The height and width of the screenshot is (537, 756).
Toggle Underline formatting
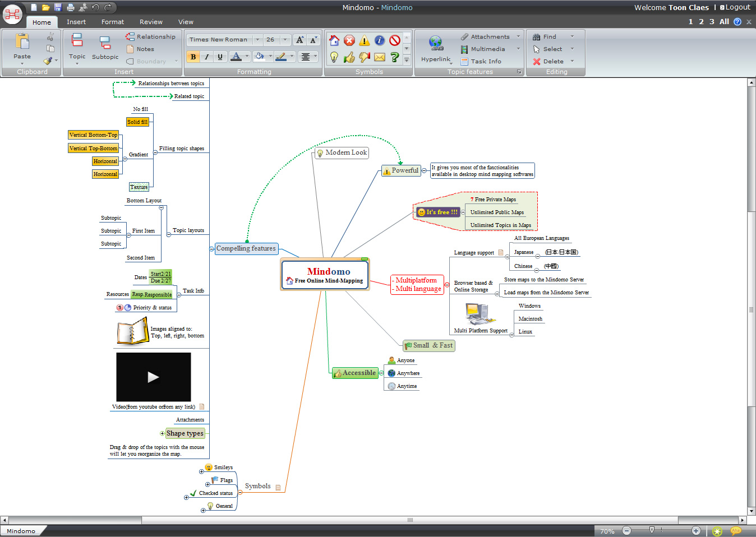pyautogui.click(x=220, y=57)
